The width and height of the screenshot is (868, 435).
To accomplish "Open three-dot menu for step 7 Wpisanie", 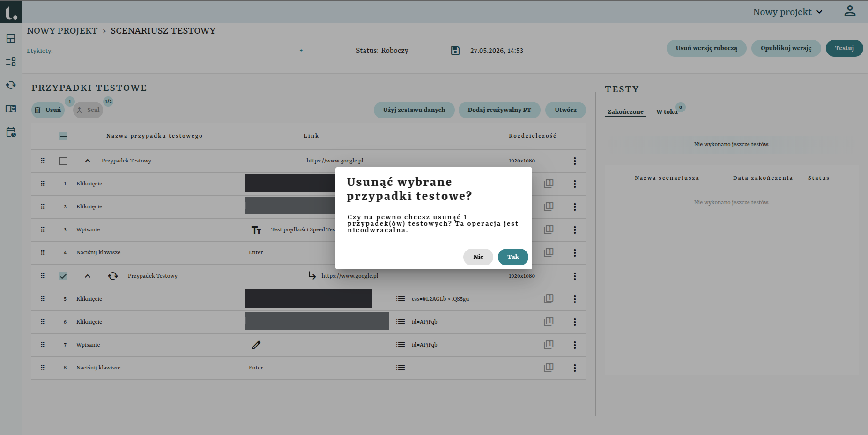I will tap(575, 345).
